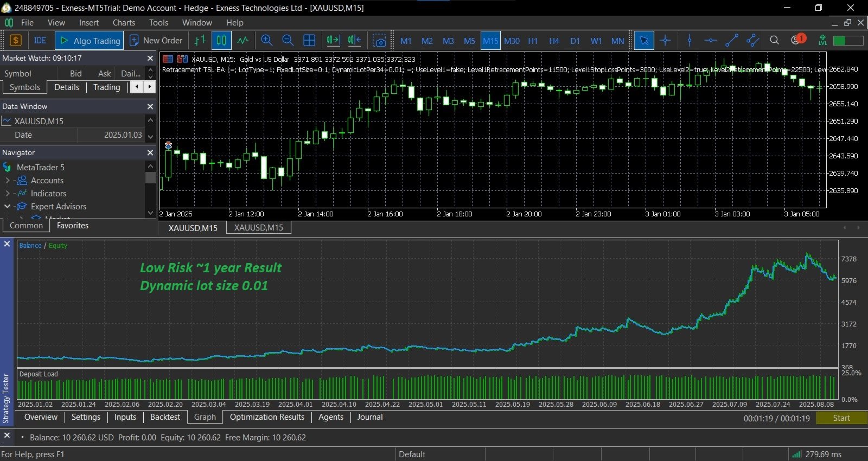Select the M2 timeframe

427,41
